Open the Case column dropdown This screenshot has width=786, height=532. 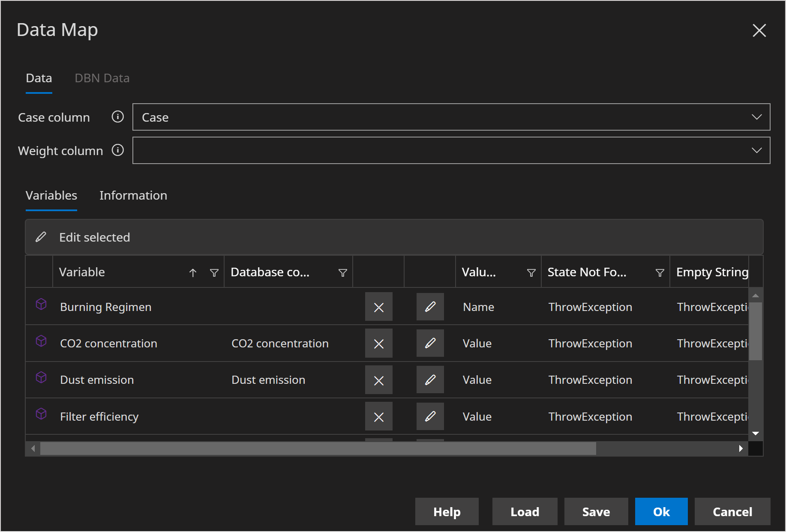[x=756, y=117]
